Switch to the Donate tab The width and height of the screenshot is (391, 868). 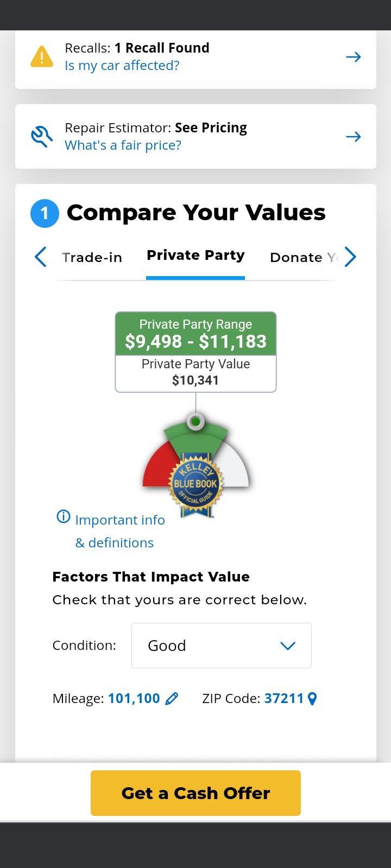(304, 257)
